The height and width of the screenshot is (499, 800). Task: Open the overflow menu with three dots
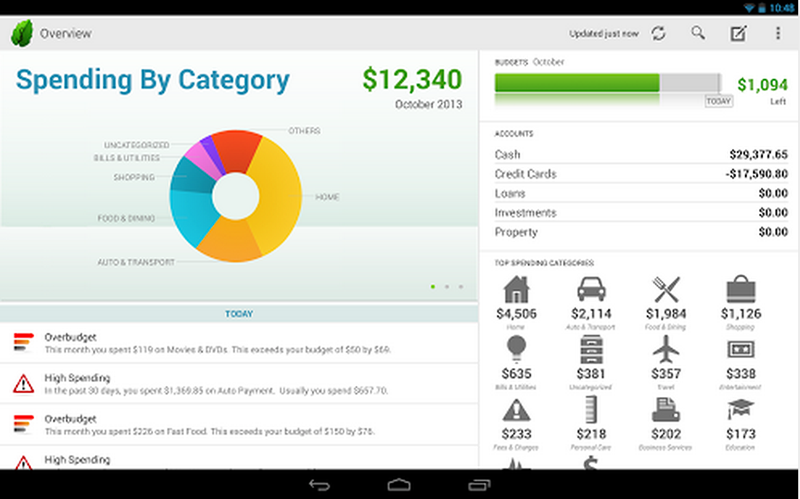point(778,33)
